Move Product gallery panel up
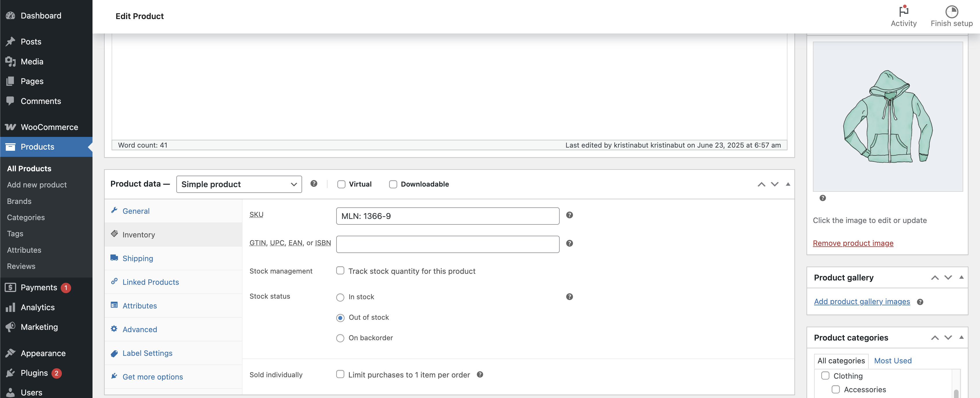This screenshot has width=980, height=398. pyautogui.click(x=935, y=278)
